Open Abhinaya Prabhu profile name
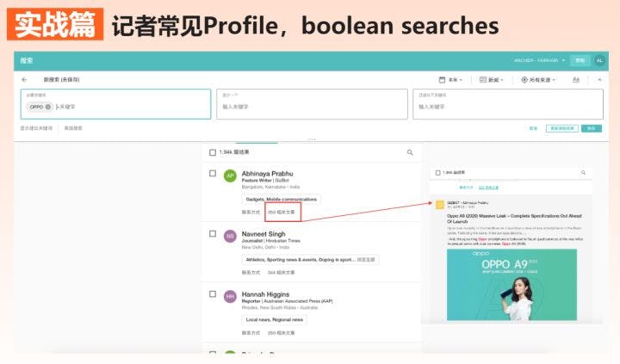The width and height of the screenshot is (620, 364). (x=267, y=174)
